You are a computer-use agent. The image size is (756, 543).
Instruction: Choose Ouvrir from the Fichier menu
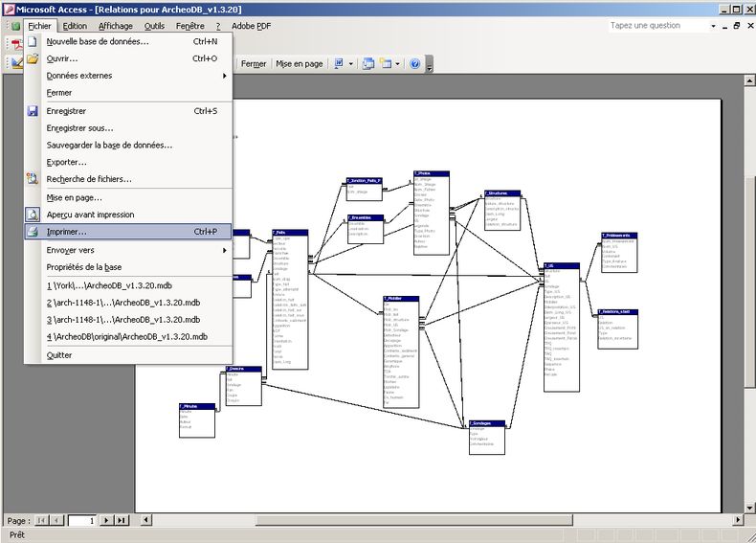(x=129, y=58)
